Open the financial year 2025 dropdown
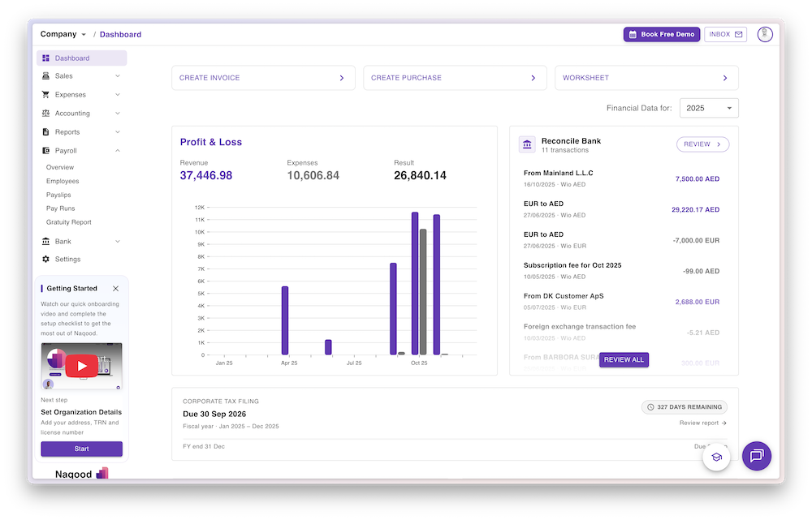 (x=708, y=108)
